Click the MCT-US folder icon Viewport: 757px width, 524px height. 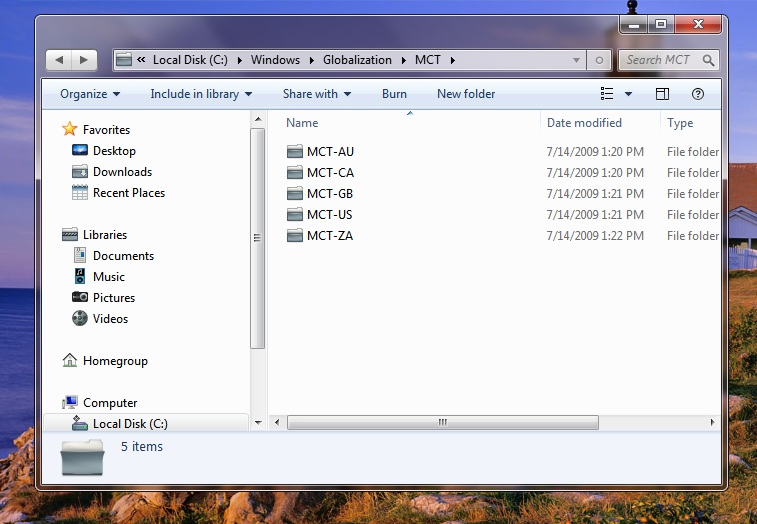(294, 214)
